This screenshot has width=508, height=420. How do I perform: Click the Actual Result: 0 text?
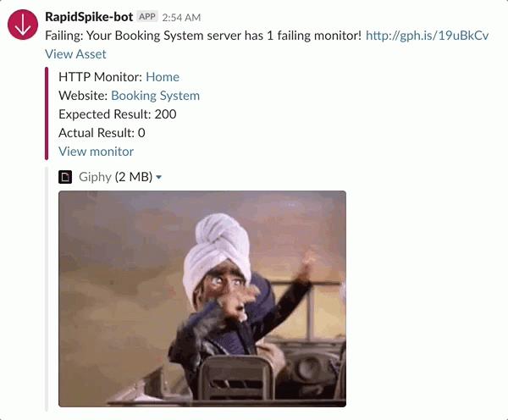[102, 133]
